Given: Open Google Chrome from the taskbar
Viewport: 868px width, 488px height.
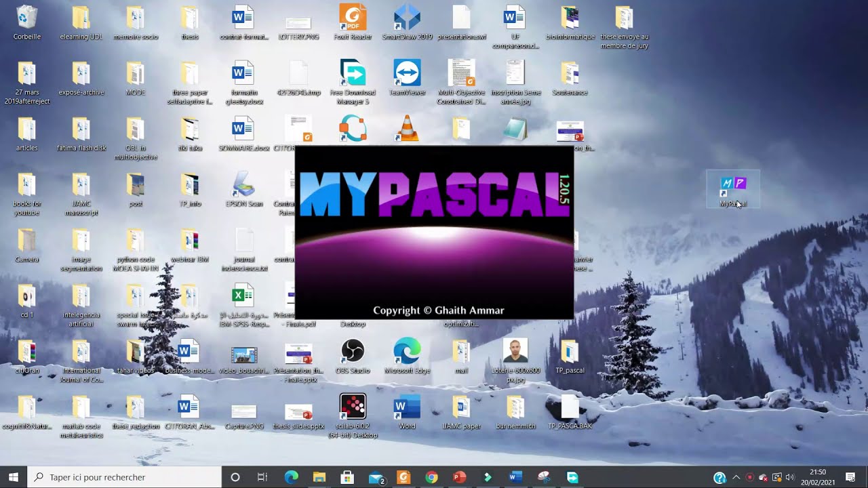Looking at the screenshot, I should [x=431, y=477].
